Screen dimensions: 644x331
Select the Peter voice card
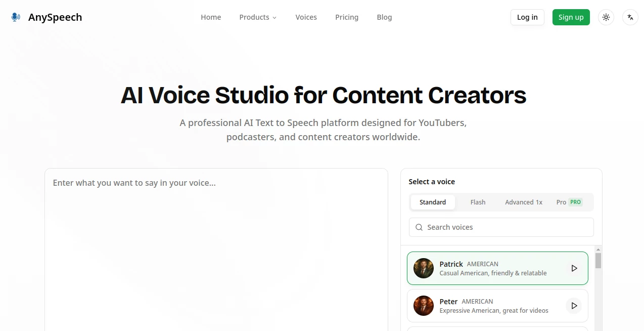tap(497, 306)
